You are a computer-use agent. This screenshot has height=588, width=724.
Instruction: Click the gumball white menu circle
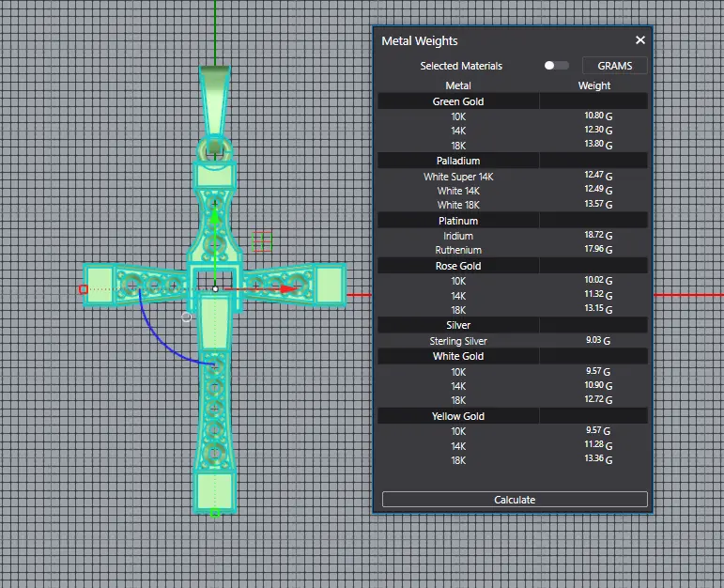coord(186,317)
